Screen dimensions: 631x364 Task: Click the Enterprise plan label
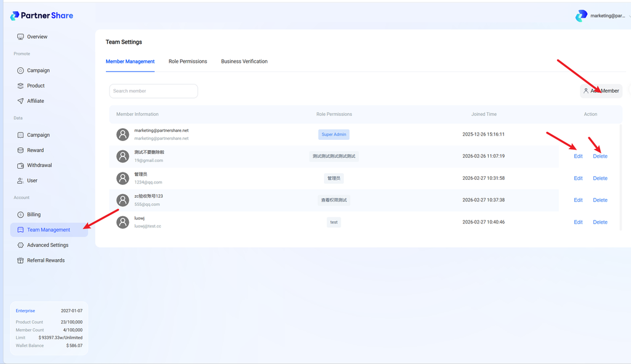pyautogui.click(x=25, y=311)
